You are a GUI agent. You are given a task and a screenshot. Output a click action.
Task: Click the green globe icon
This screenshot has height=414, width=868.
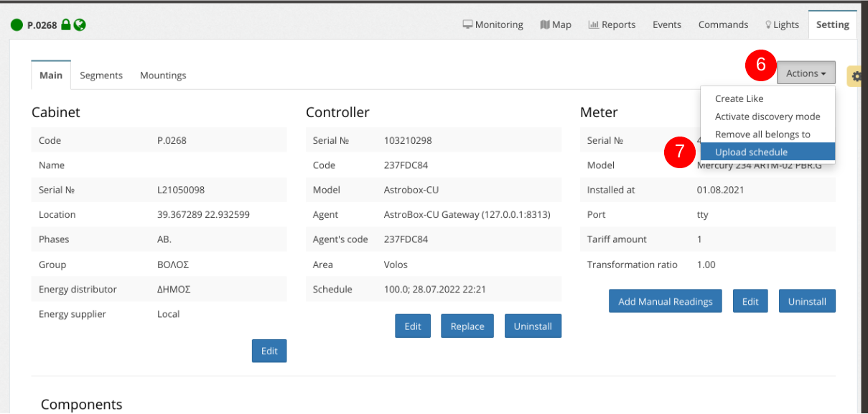[x=80, y=25]
